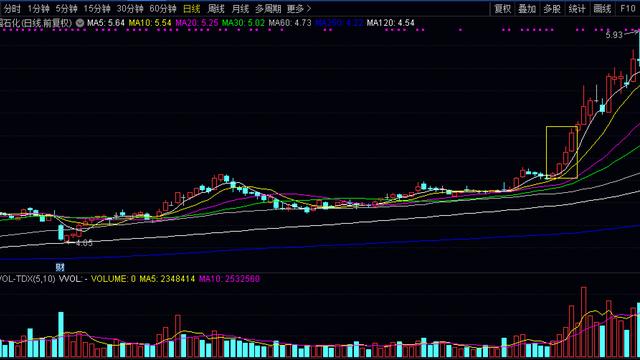Image resolution: width=640 pixels, height=360 pixels.
Task: Open the F10 company info button
Action: click(x=627, y=9)
